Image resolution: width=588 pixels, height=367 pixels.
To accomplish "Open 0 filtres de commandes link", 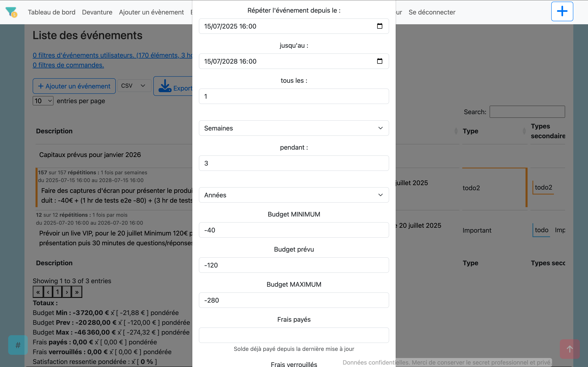I will click(68, 65).
